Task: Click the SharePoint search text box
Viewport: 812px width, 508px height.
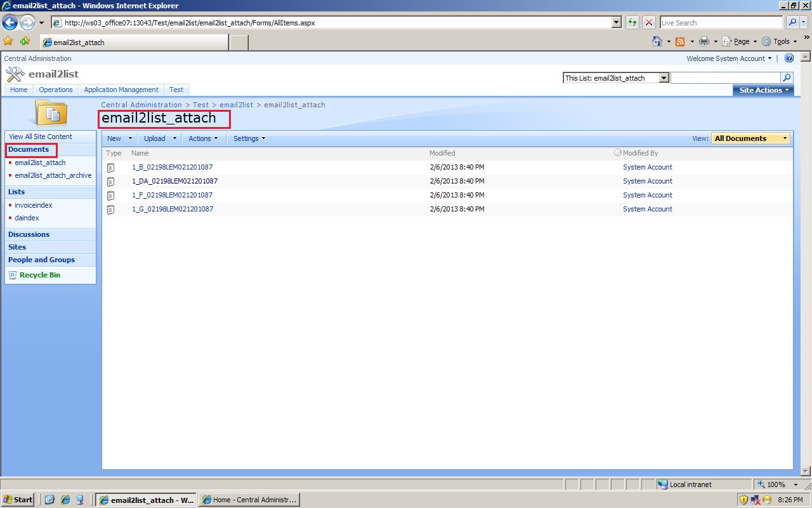Action: pyautogui.click(x=726, y=78)
